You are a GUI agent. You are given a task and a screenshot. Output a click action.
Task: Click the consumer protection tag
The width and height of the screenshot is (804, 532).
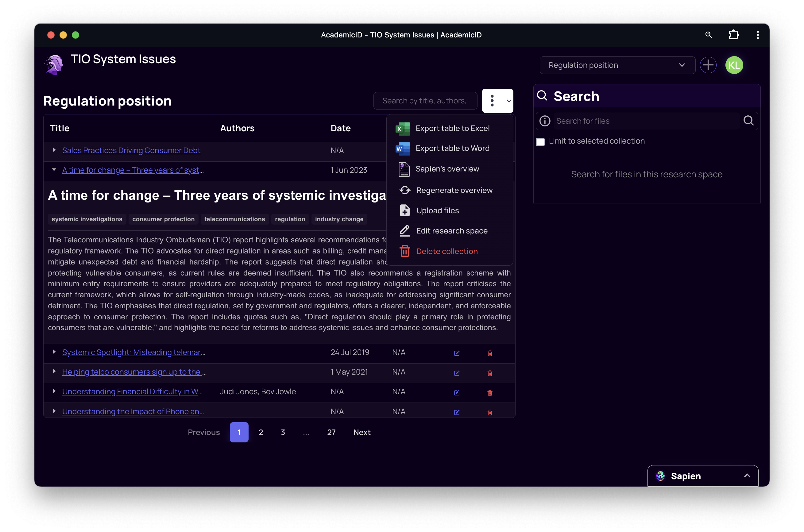pos(163,219)
